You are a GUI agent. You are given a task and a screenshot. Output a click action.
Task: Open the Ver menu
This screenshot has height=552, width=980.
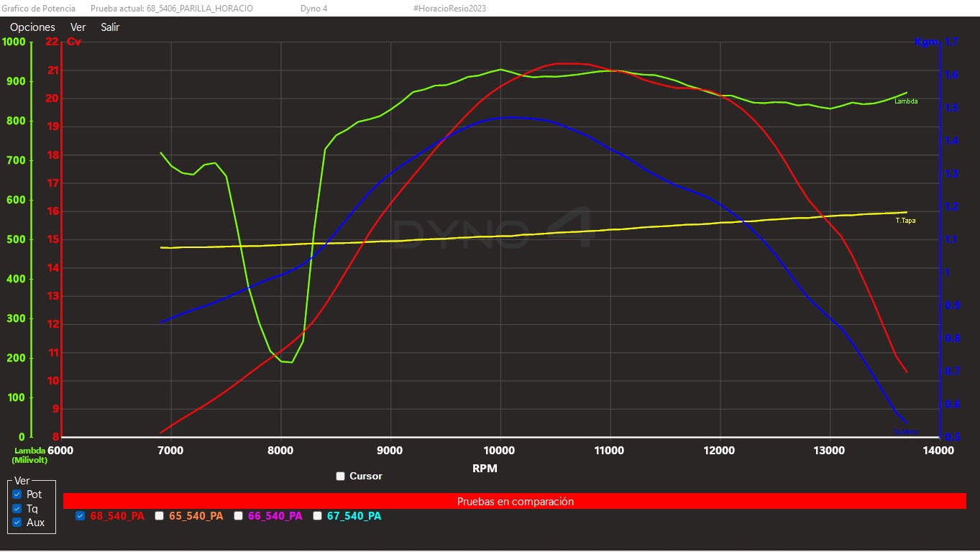pos(78,27)
